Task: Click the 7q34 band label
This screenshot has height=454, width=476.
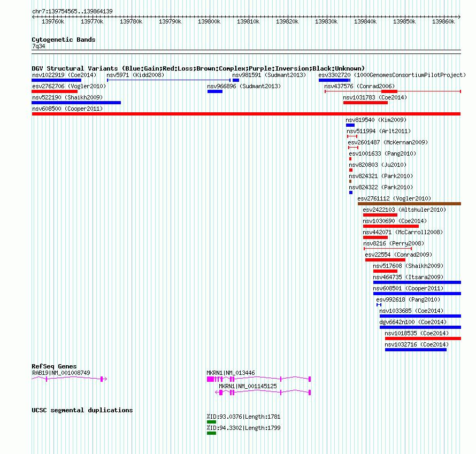Action: click(x=39, y=46)
